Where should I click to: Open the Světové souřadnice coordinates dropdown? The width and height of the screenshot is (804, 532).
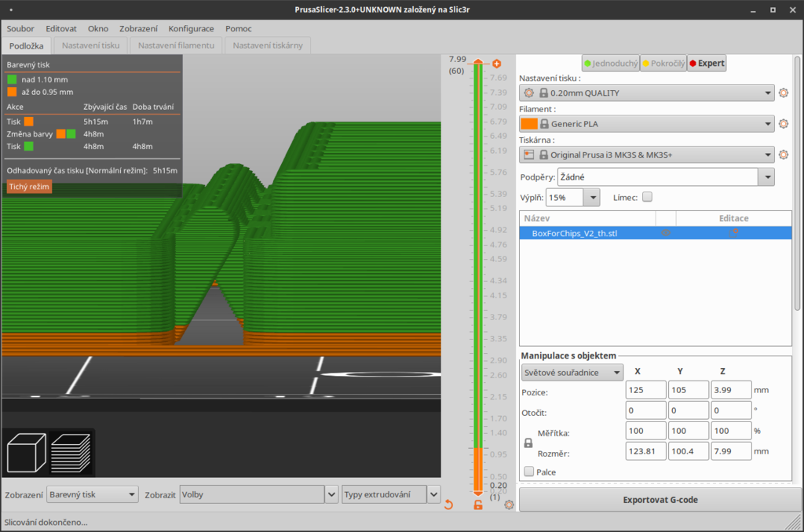[572, 372]
